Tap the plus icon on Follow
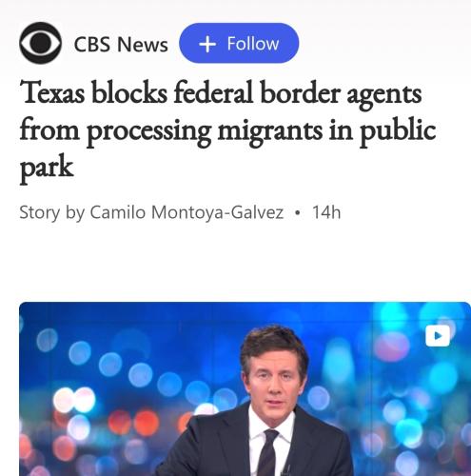This screenshot has width=471, height=476. [207, 44]
